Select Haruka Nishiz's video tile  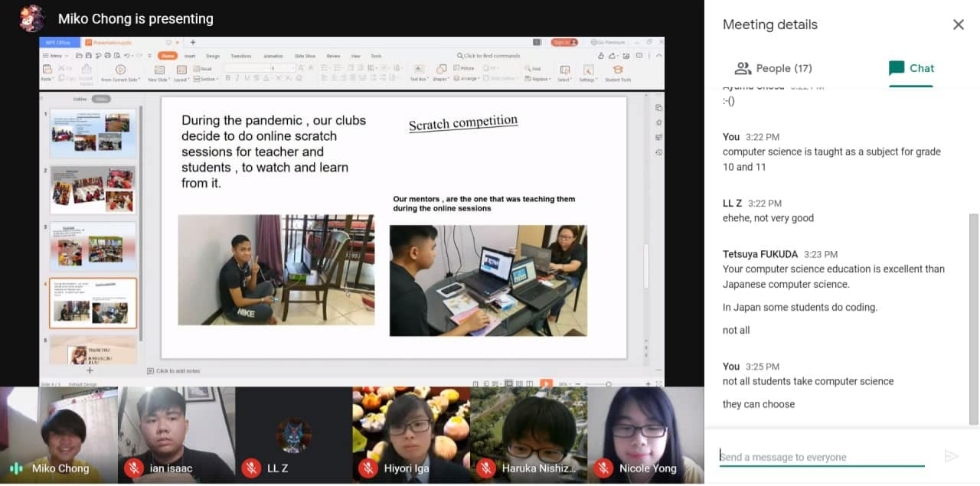coord(528,435)
